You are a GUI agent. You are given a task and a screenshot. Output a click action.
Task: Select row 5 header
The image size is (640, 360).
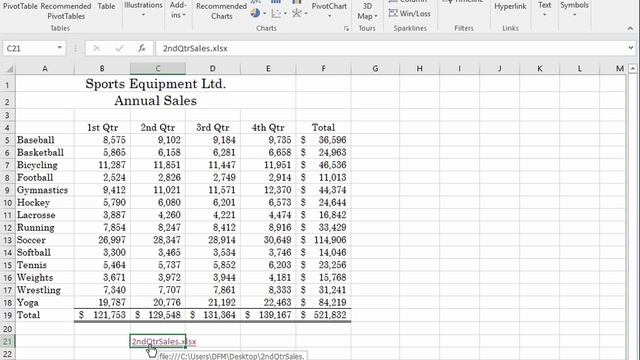tap(7, 140)
